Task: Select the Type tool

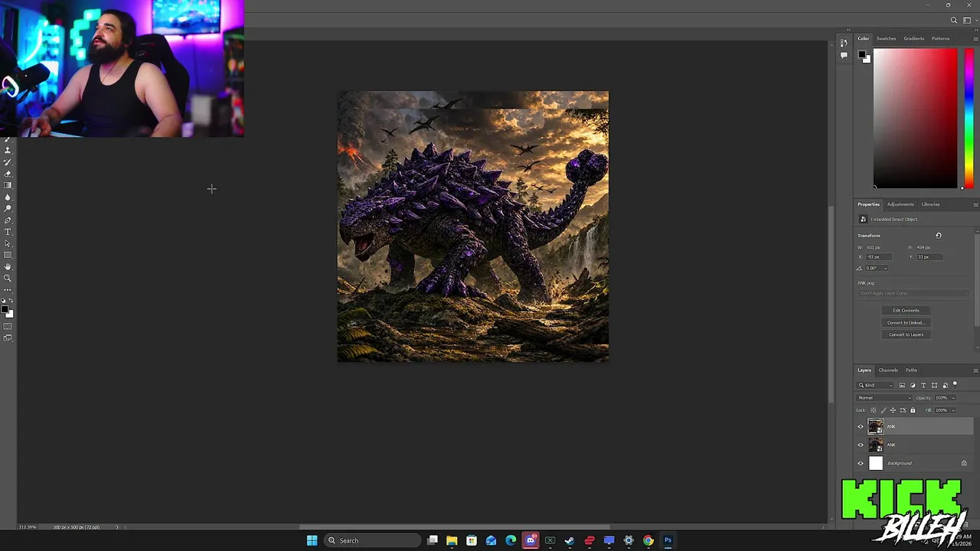Action: 8,232
